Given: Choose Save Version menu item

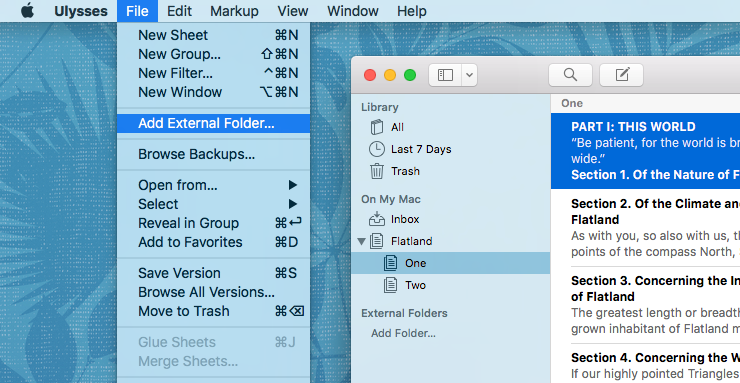Looking at the screenshot, I should 213,273.
